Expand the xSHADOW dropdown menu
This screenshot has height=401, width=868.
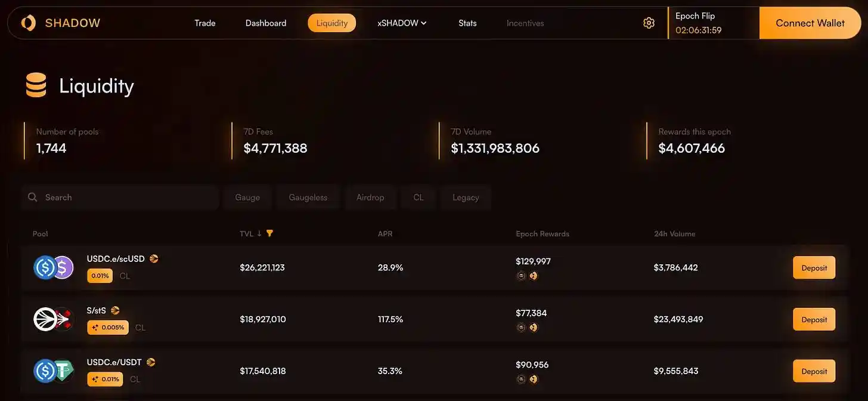402,23
